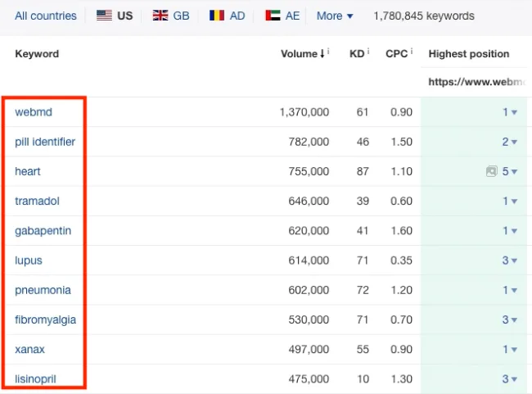Click the KD info icon

pyautogui.click(x=368, y=52)
